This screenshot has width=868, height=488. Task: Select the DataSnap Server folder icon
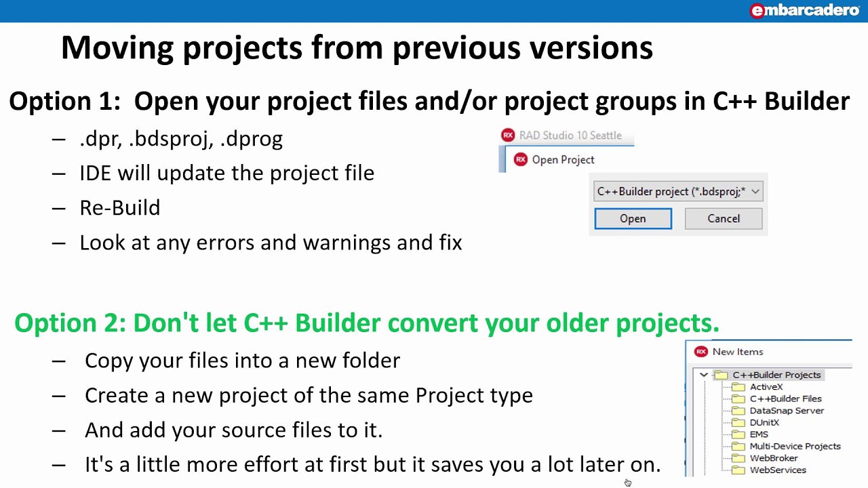(738, 411)
